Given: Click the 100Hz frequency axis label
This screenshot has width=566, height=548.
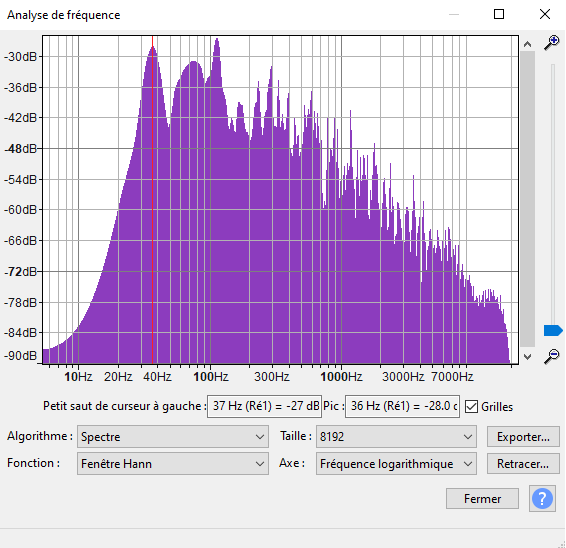Looking at the screenshot, I should coord(211,377).
